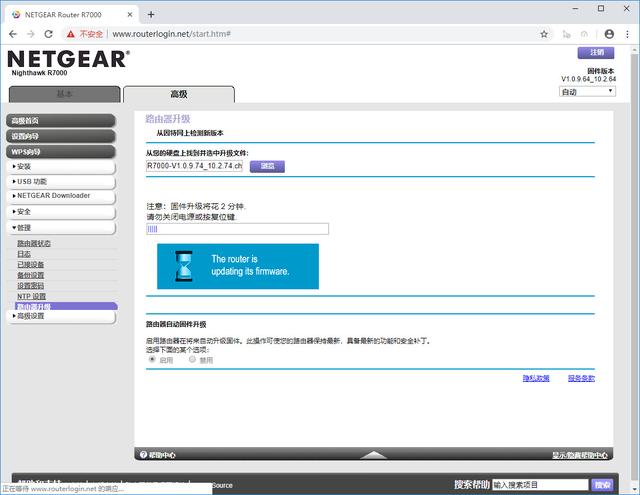
Task: Click the 输入搜索项目 help search field
Action: 540,485
